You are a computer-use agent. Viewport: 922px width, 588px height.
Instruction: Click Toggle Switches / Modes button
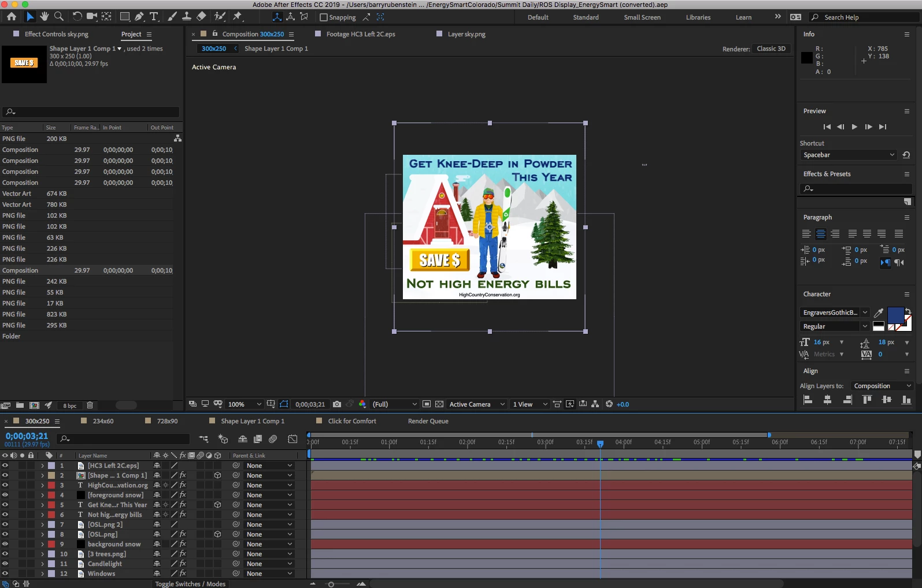(x=190, y=584)
